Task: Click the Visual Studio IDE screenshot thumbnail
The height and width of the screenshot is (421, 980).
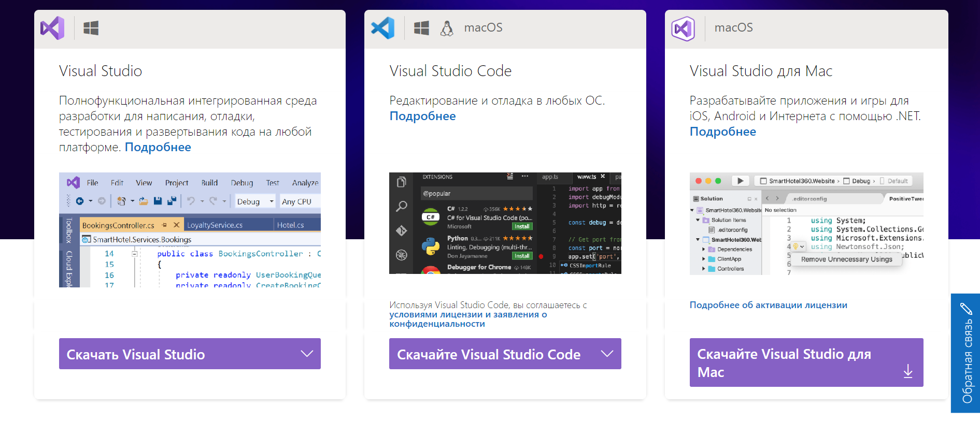Action: coord(190,230)
